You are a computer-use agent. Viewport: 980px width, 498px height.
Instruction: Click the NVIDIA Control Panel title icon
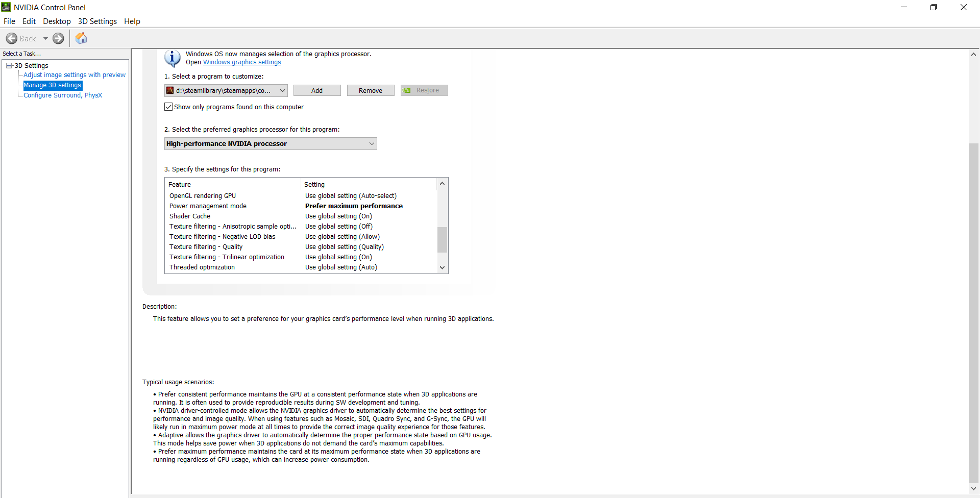(6, 7)
